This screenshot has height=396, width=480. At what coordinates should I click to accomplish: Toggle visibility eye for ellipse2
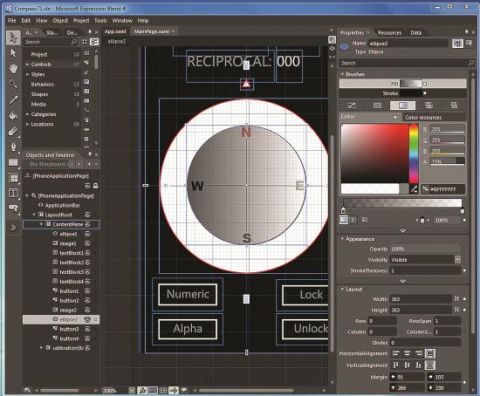tap(87, 320)
